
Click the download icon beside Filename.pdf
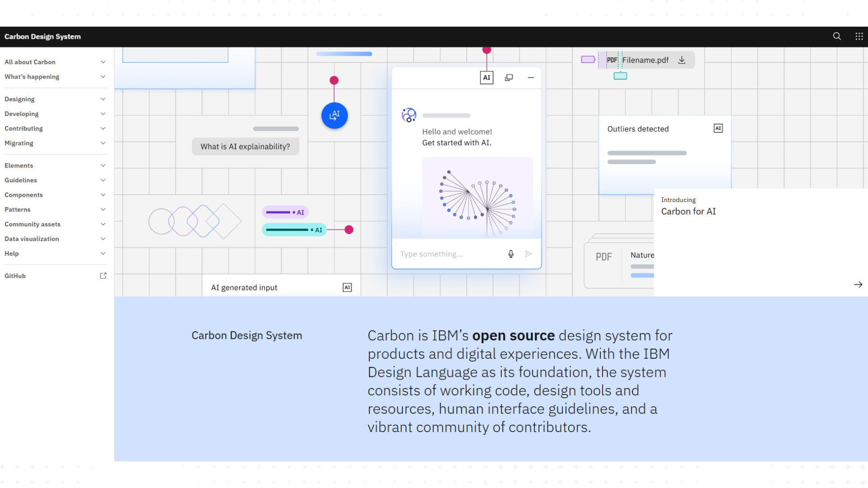point(682,60)
